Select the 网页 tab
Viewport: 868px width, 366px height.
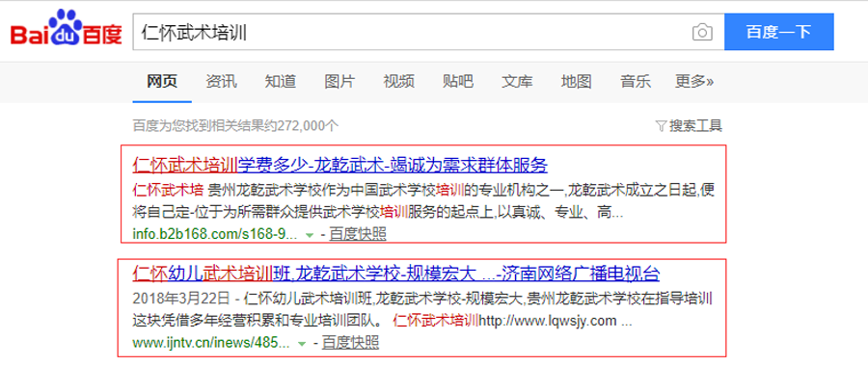click(162, 82)
